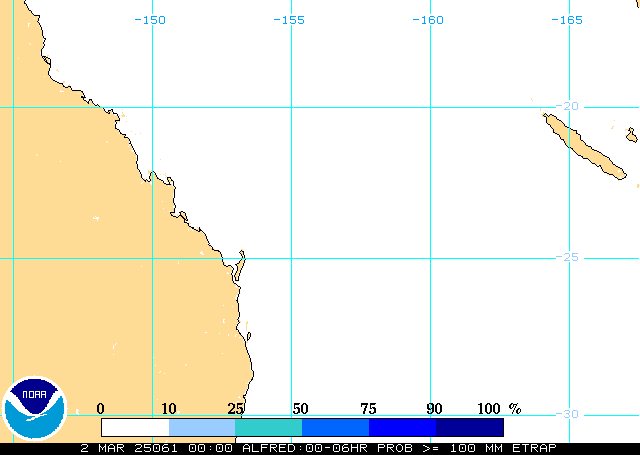This screenshot has height=455, width=640.
Task: Select the 50-75% blue legend swatch
Action: click(336, 427)
